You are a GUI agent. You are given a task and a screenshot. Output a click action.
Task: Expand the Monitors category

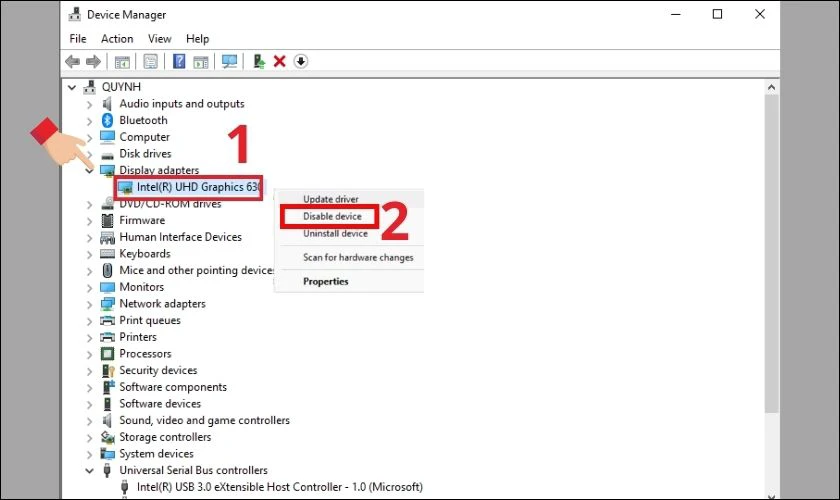click(89, 287)
